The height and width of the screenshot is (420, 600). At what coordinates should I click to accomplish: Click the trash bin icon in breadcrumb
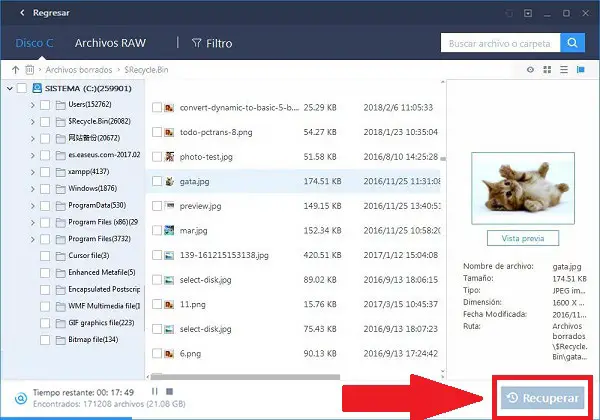coord(29,70)
